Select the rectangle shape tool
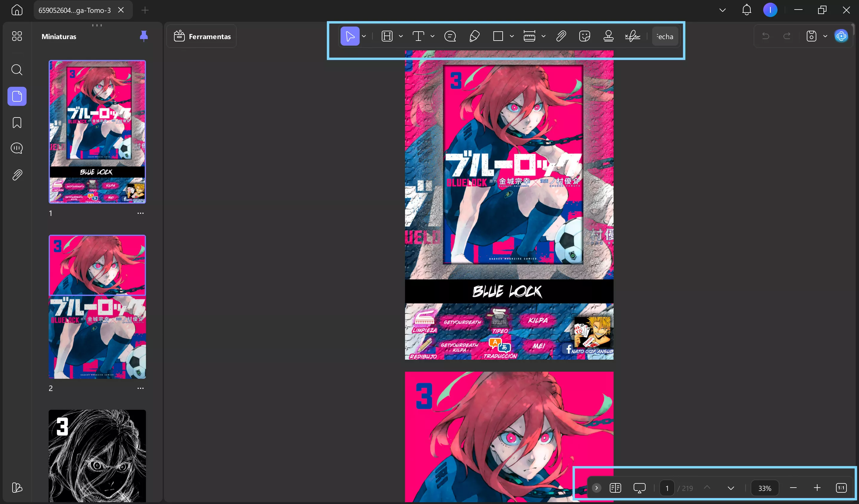859x504 pixels. coord(498,36)
